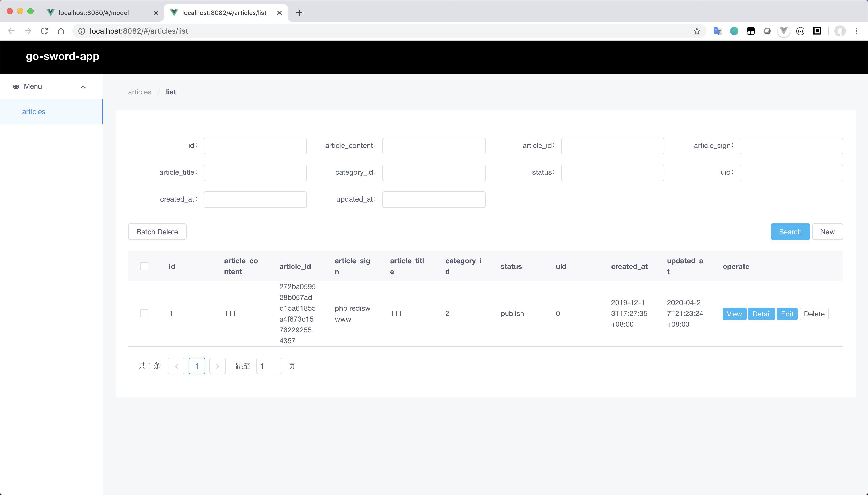The height and width of the screenshot is (495, 868).
Task: Click the New button to create article
Action: (x=827, y=232)
